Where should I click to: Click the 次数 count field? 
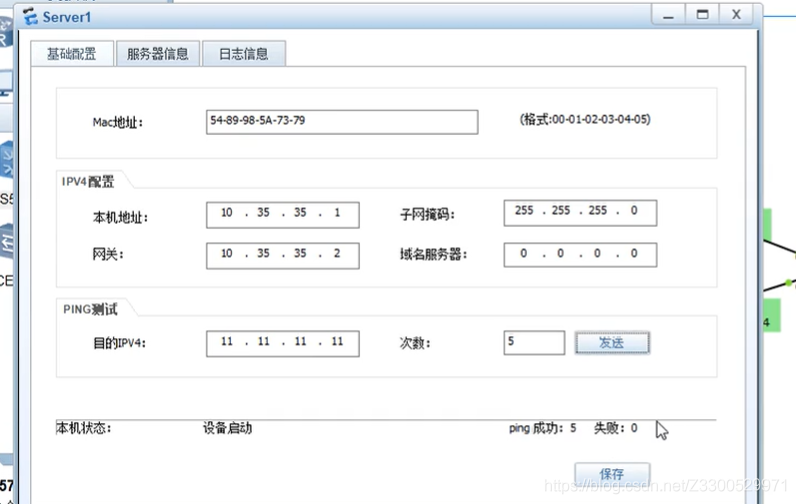(x=534, y=343)
